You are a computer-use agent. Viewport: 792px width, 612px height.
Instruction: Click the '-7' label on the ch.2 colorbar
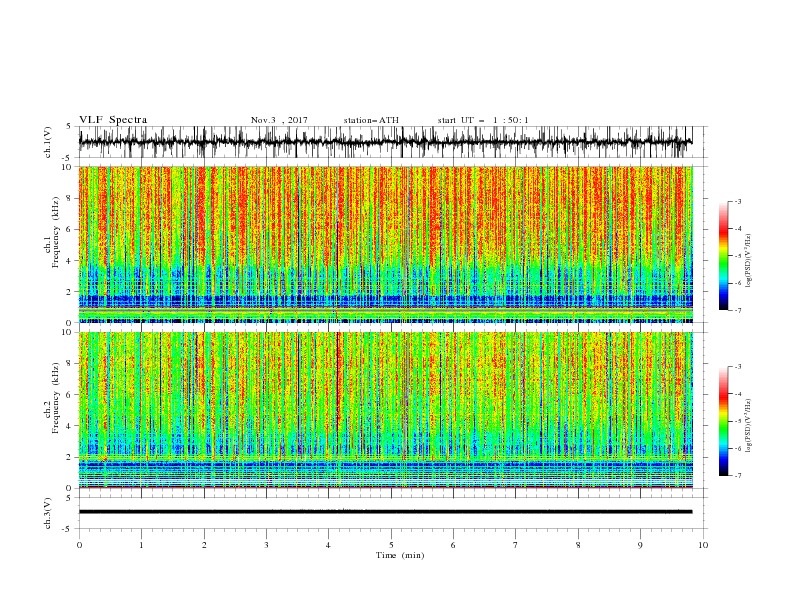click(x=737, y=475)
